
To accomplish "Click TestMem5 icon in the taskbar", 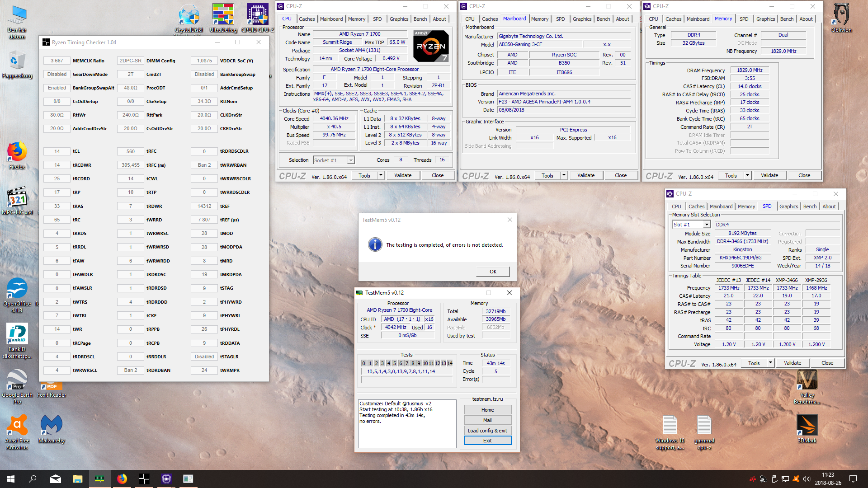I will click(x=99, y=479).
